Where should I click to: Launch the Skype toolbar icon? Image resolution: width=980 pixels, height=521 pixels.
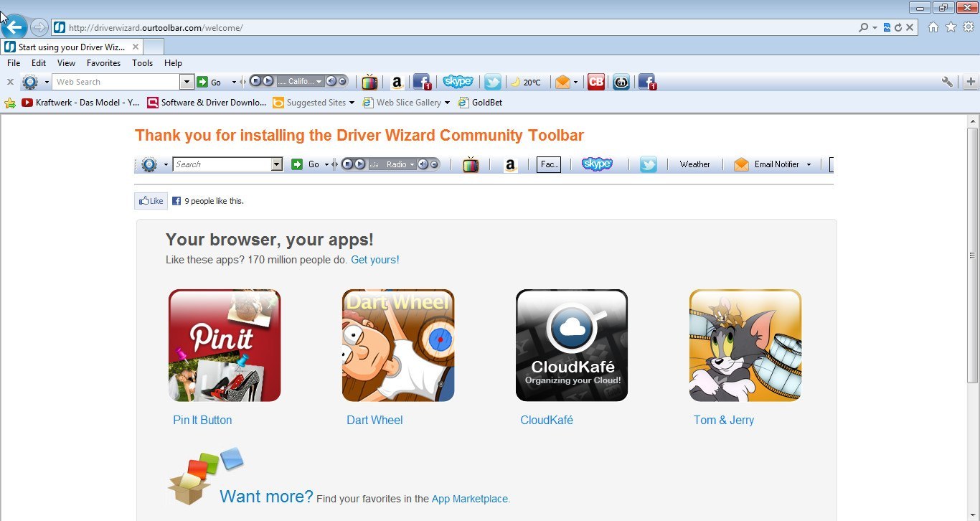458,82
